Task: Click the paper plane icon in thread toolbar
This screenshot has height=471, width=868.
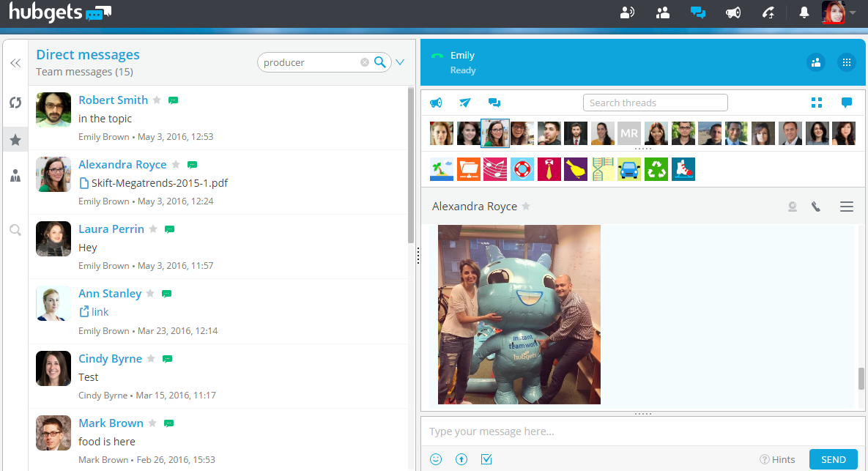Action: 465,103
